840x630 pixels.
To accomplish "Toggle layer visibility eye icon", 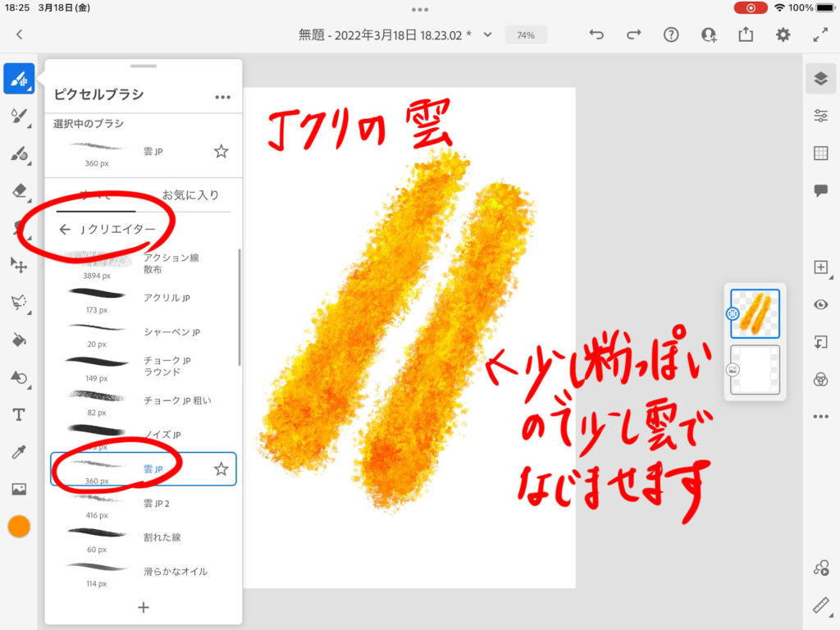I will 820,304.
